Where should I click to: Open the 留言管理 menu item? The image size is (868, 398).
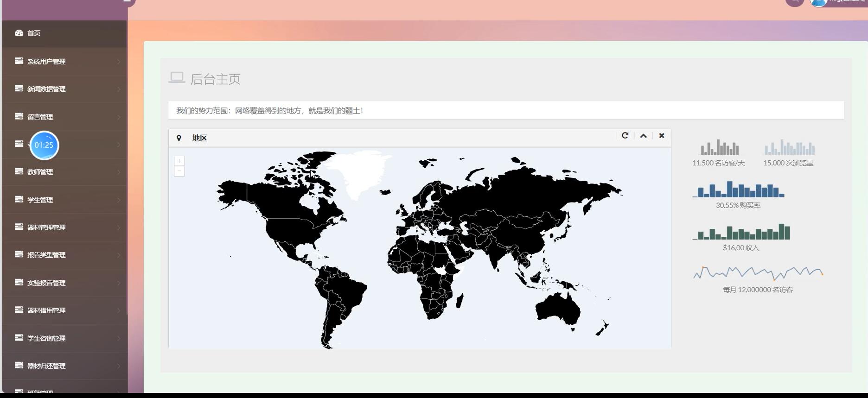click(40, 117)
